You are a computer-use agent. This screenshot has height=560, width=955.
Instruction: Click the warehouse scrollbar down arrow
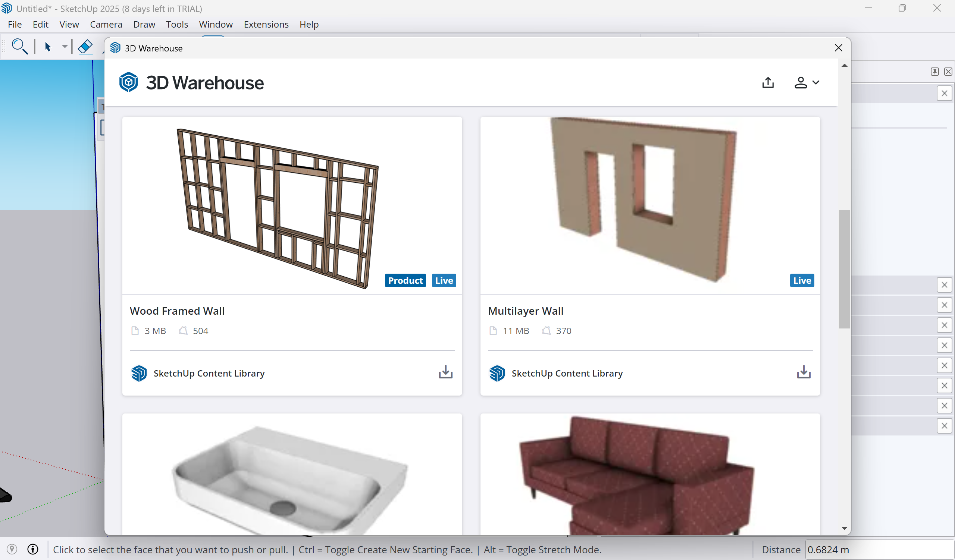844,528
